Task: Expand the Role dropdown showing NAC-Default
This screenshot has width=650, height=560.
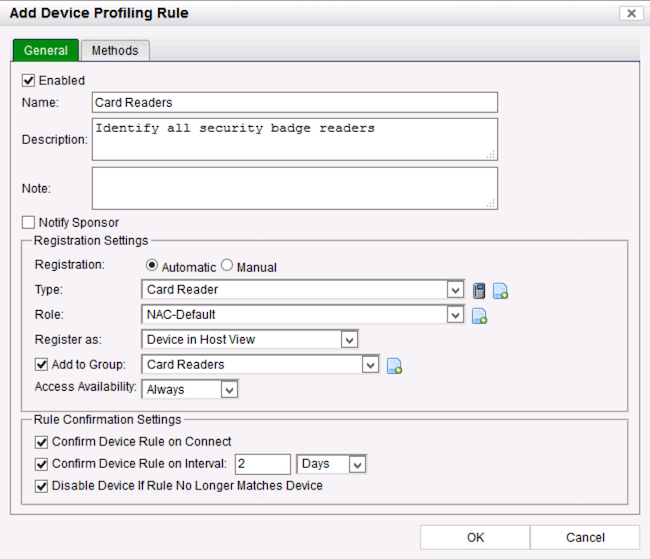Action: point(456,315)
